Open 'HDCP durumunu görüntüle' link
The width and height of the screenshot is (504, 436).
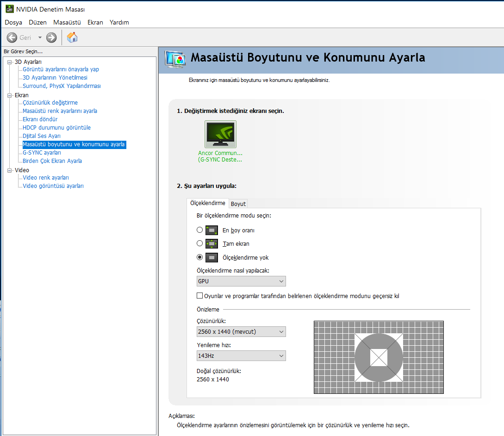point(56,128)
